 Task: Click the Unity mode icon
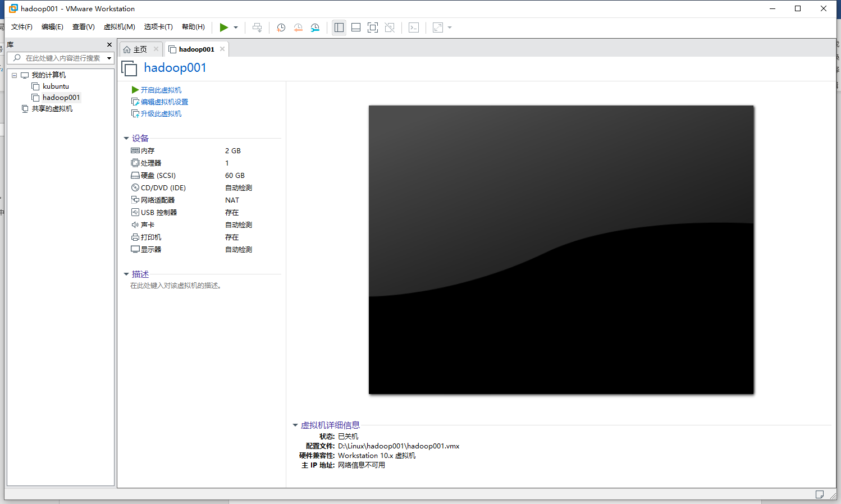coord(390,28)
